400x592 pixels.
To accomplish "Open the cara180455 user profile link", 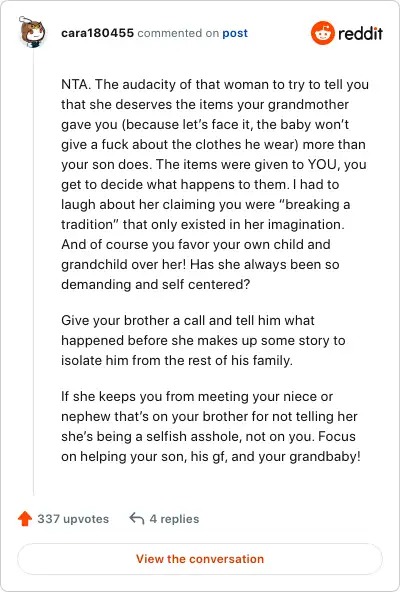I will pos(97,33).
